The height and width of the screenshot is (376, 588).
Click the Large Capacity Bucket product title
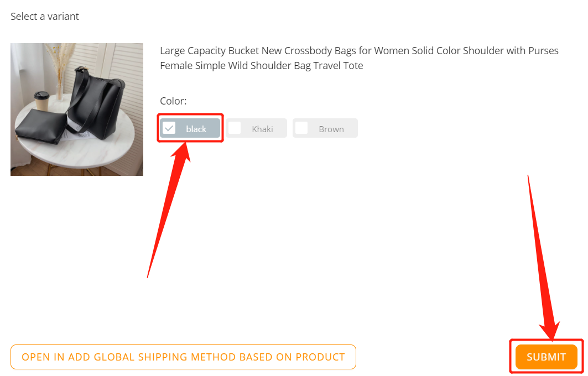[x=359, y=58]
